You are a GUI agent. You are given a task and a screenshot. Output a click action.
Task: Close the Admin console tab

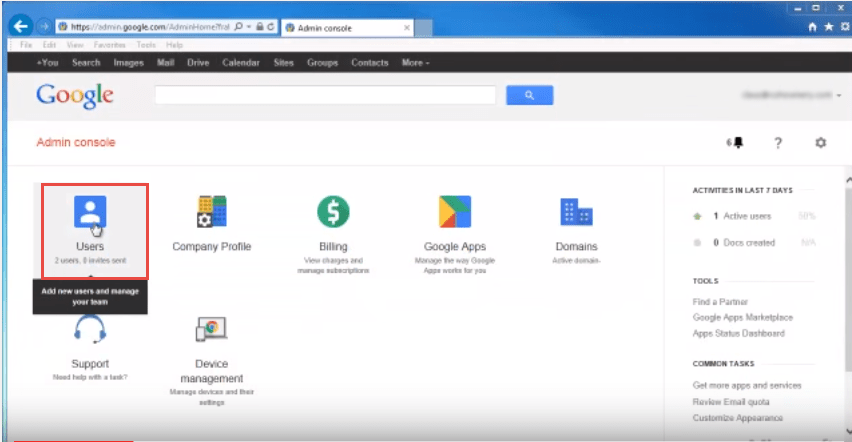[406, 28]
